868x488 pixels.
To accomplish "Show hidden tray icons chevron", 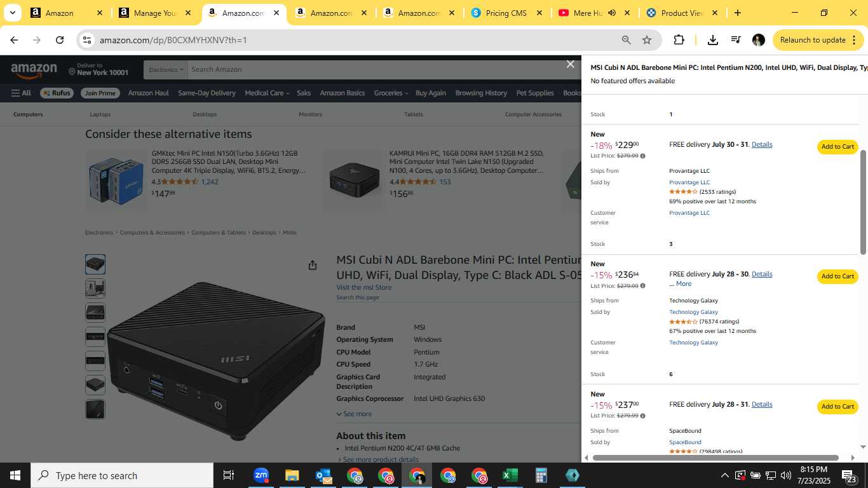I will [724, 475].
